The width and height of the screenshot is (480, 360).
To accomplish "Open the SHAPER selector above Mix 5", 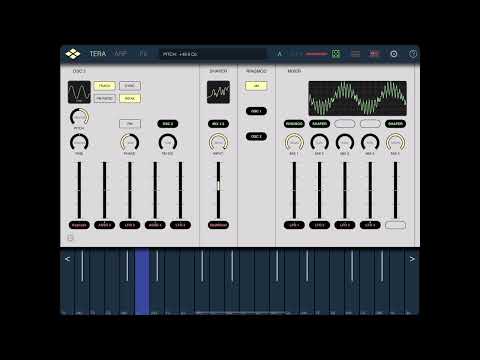I will 395,124.
